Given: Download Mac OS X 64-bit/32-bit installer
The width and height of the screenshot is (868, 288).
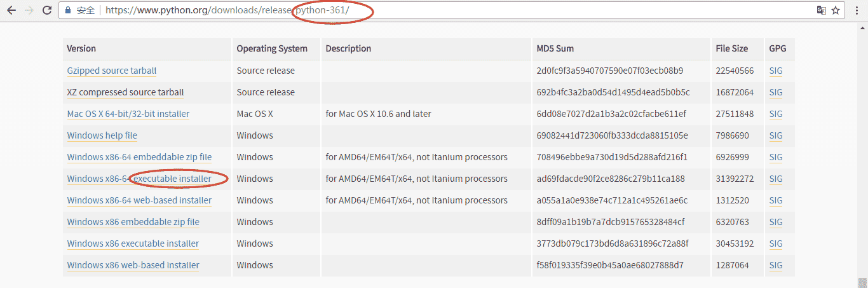Looking at the screenshot, I should tap(128, 114).
